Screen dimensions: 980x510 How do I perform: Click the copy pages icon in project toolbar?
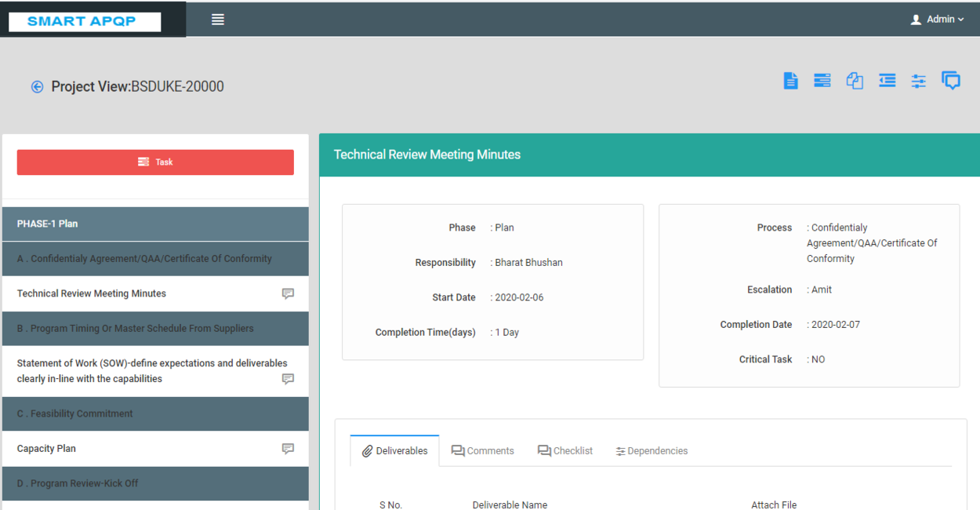pyautogui.click(x=855, y=81)
